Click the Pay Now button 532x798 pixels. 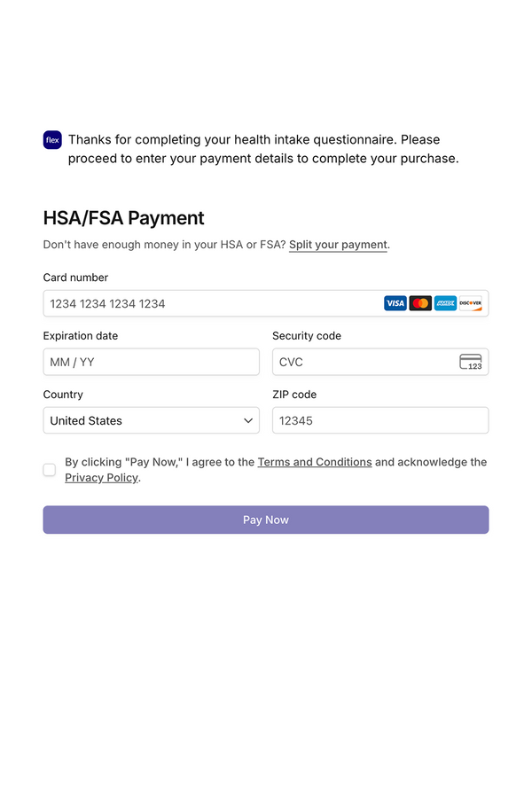click(x=266, y=520)
